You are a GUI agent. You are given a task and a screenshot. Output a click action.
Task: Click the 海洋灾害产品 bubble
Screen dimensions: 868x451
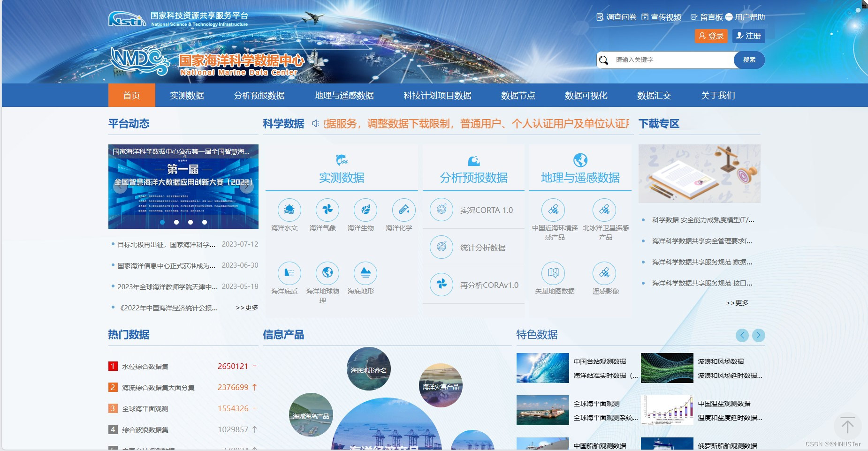(x=441, y=385)
